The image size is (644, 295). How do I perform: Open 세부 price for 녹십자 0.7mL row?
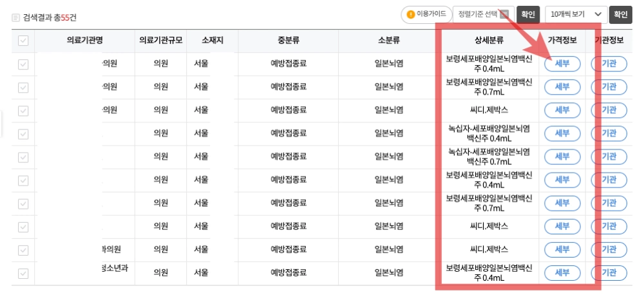[562, 157]
